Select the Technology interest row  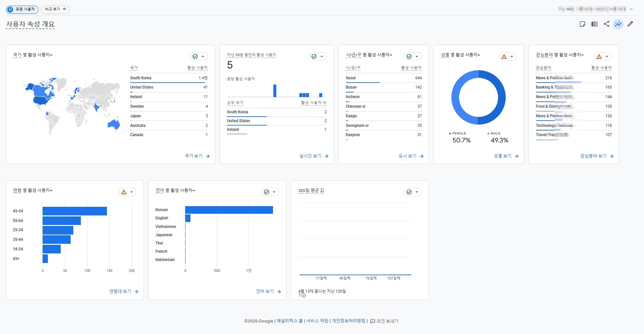[x=574, y=126]
